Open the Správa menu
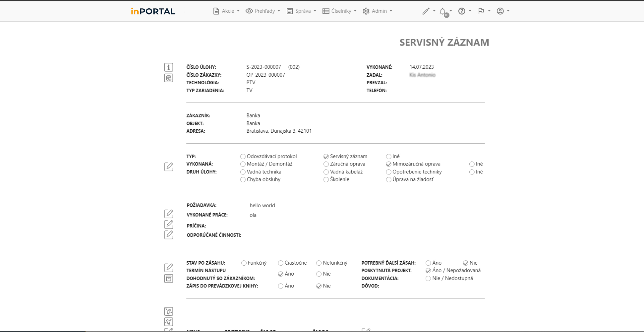 tap(301, 11)
